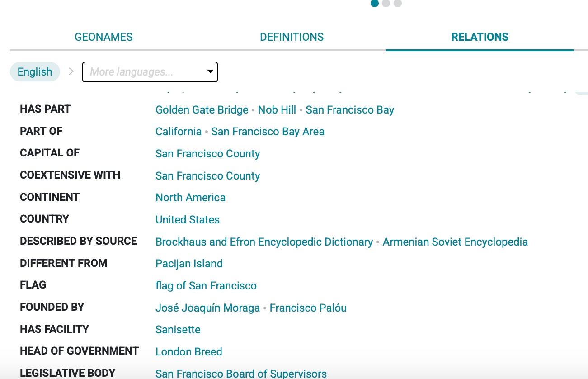Image resolution: width=588 pixels, height=379 pixels.
Task: Click the London Breed link
Action: (189, 352)
